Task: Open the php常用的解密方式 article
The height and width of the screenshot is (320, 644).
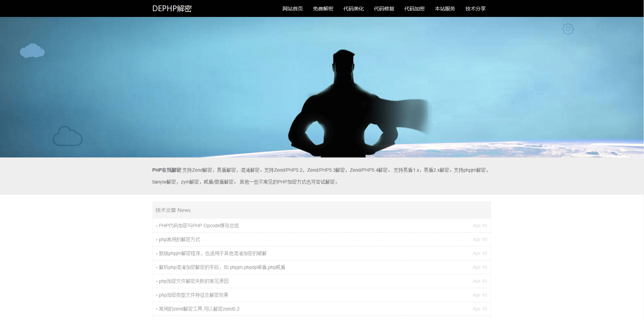Action: [179, 239]
